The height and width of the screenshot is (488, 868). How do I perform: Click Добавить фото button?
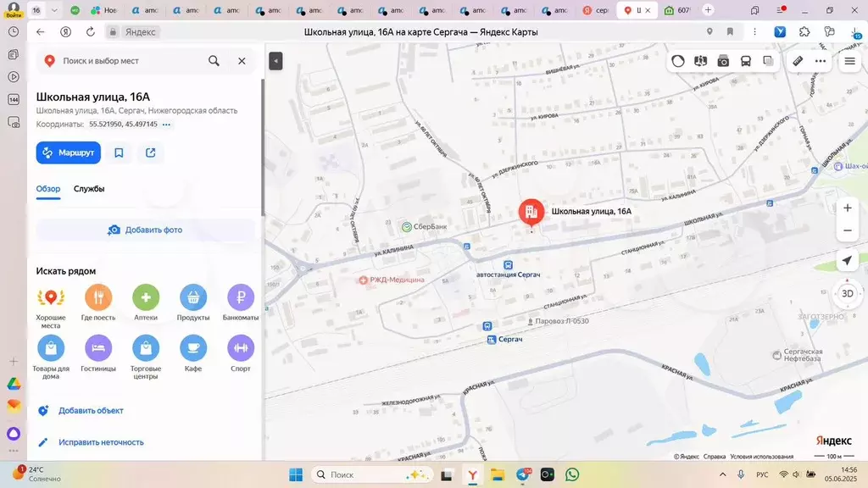tap(146, 230)
